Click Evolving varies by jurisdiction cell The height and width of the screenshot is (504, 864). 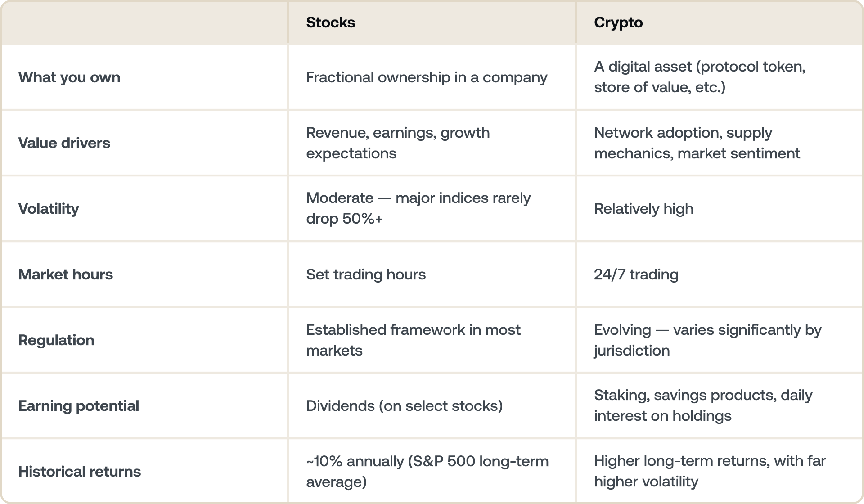click(707, 340)
